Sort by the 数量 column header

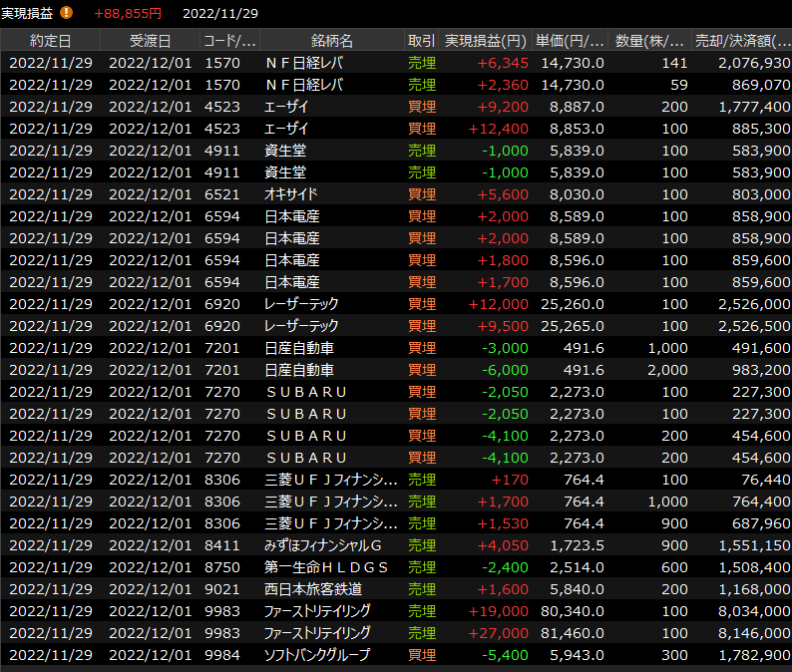tap(649, 41)
